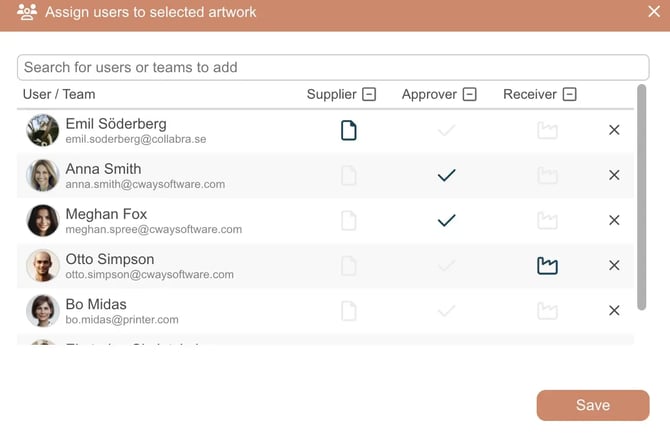Toggle Approver checkmark for Emil Söderberg
This screenshot has height=439, width=670.
446,130
